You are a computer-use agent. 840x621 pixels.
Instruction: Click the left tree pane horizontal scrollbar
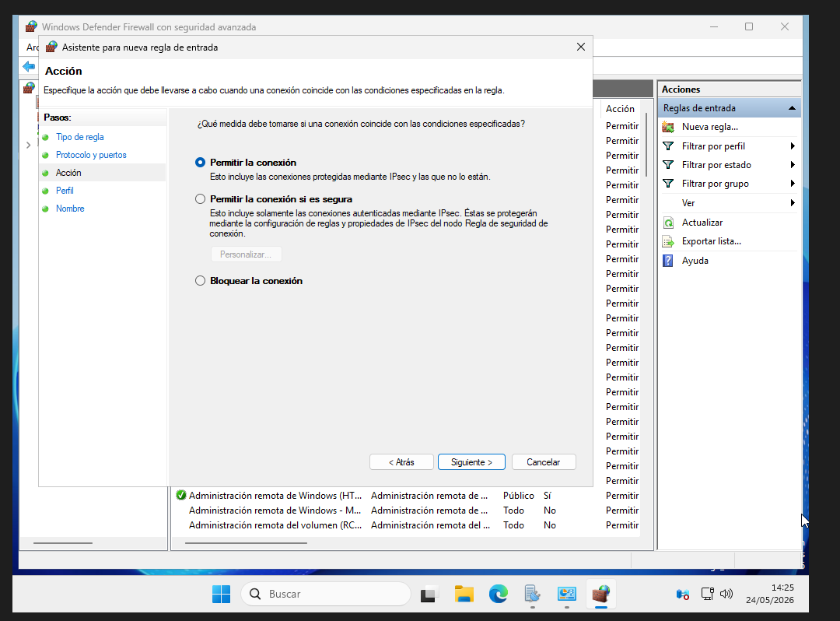[63, 542]
